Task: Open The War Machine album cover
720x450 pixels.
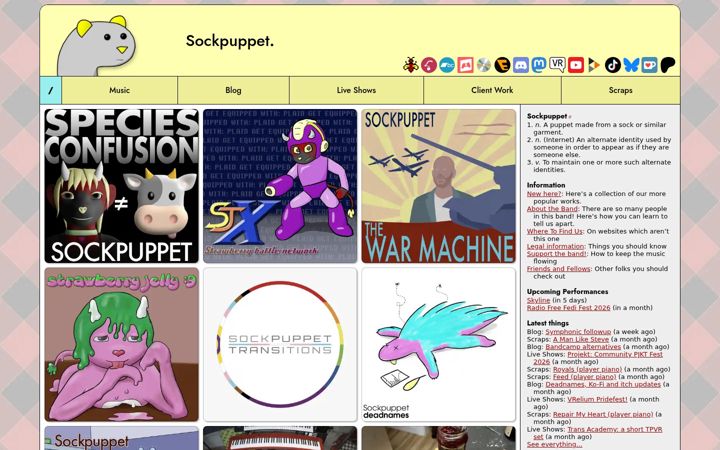Action: click(x=439, y=186)
